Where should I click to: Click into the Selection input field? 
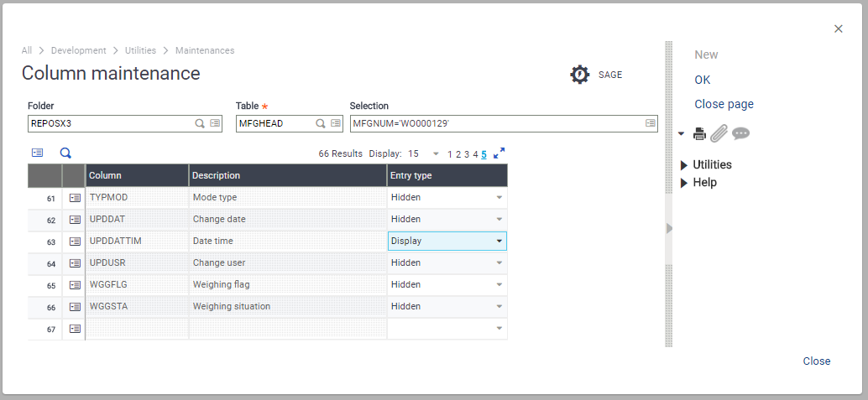497,123
